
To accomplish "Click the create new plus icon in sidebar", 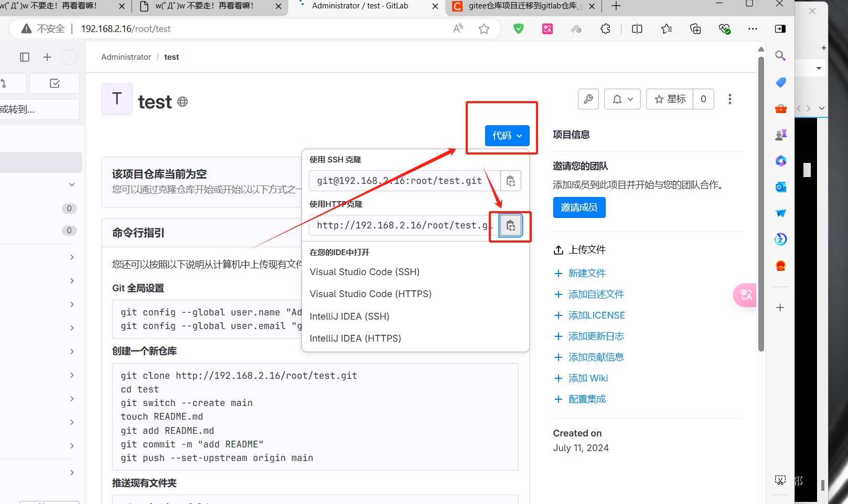I will pos(47,57).
